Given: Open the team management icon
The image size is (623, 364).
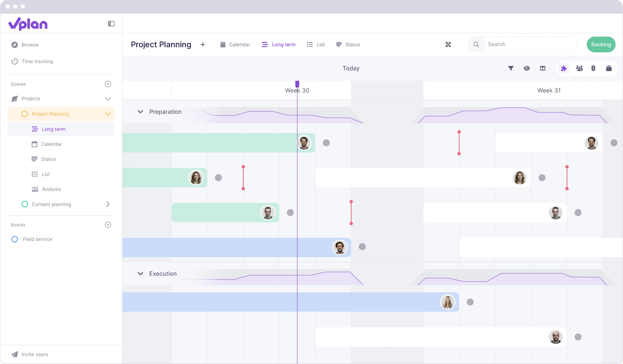Looking at the screenshot, I should point(580,68).
